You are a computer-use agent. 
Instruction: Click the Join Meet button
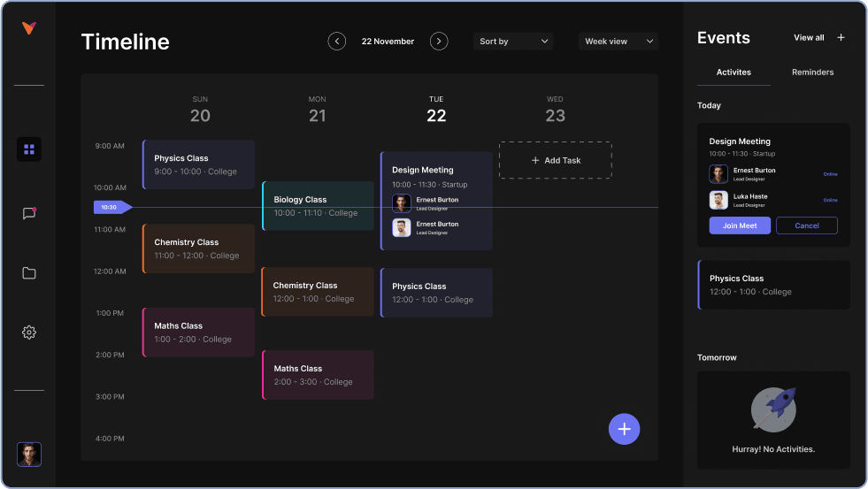coord(740,225)
